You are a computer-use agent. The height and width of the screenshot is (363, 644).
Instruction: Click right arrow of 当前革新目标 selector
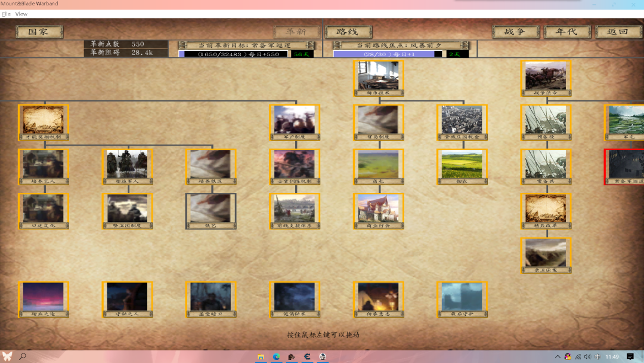click(311, 45)
